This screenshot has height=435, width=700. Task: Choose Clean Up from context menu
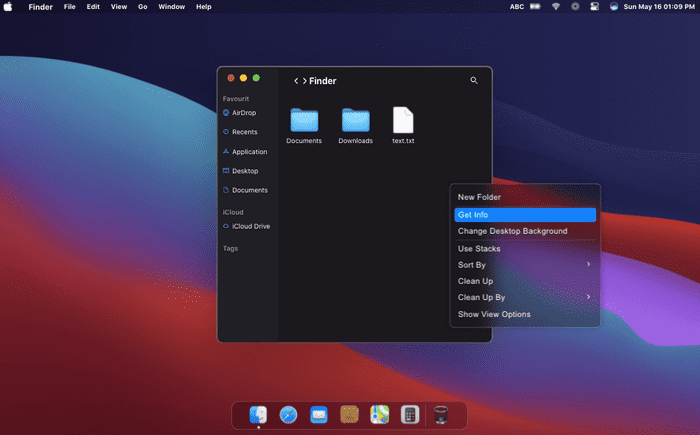click(x=525, y=281)
